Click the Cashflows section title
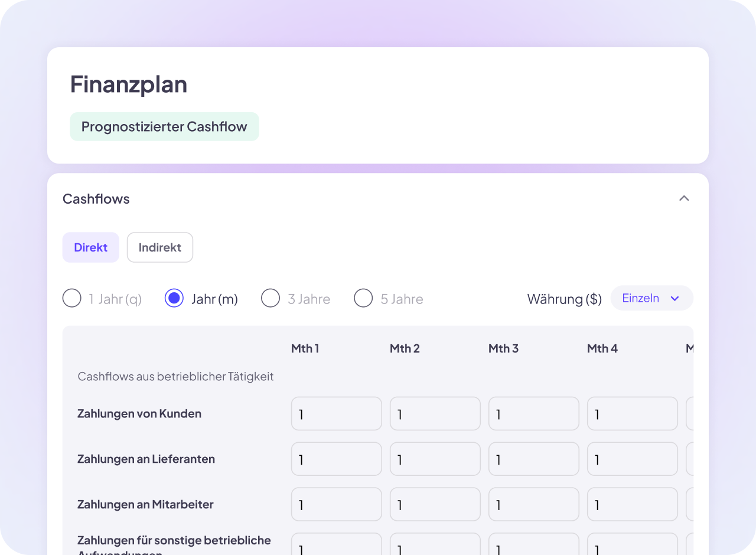Screen dimensions: 756x555 96,199
